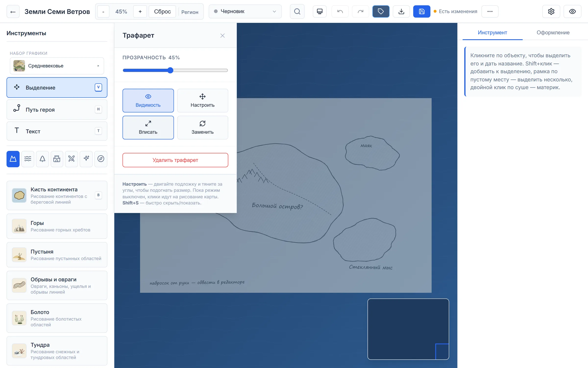Click Удалить трафарет button

(175, 160)
